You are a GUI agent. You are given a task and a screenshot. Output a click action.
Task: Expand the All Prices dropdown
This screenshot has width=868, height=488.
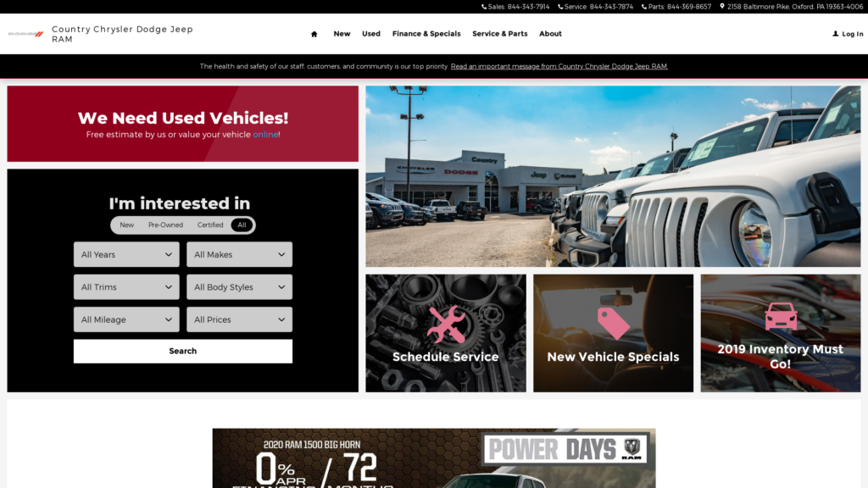tap(239, 319)
